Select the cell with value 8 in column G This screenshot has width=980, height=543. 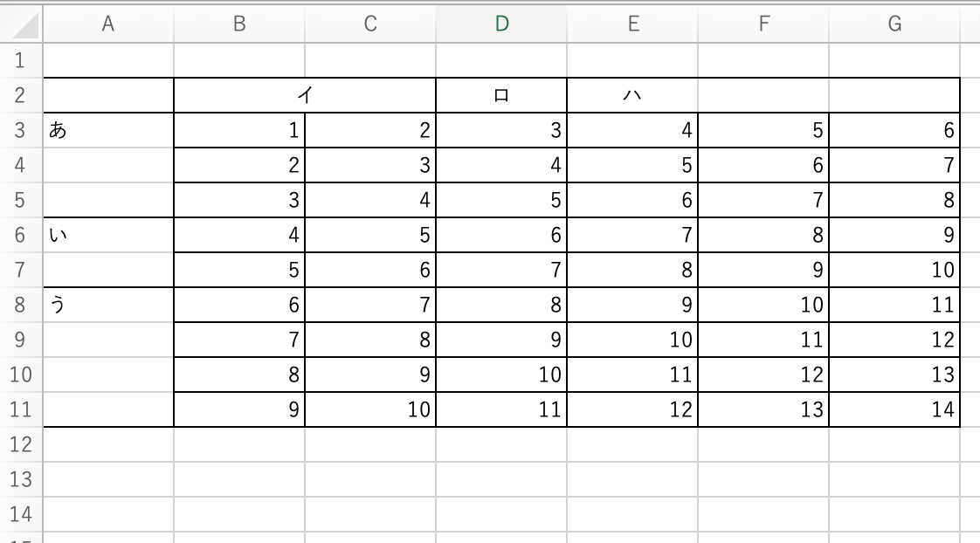click(x=894, y=199)
